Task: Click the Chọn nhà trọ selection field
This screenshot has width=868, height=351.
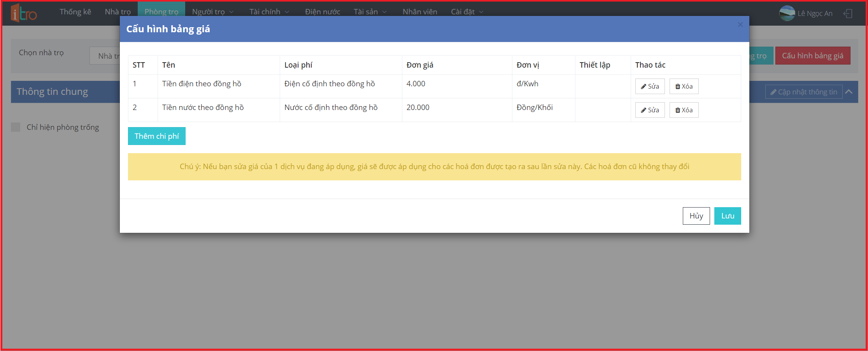Action: click(x=105, y=56)
